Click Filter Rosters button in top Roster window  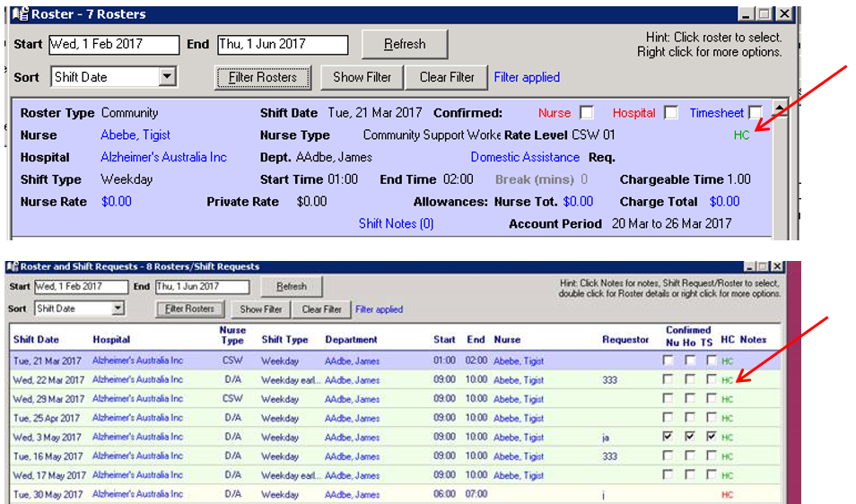tap(263, 77)
